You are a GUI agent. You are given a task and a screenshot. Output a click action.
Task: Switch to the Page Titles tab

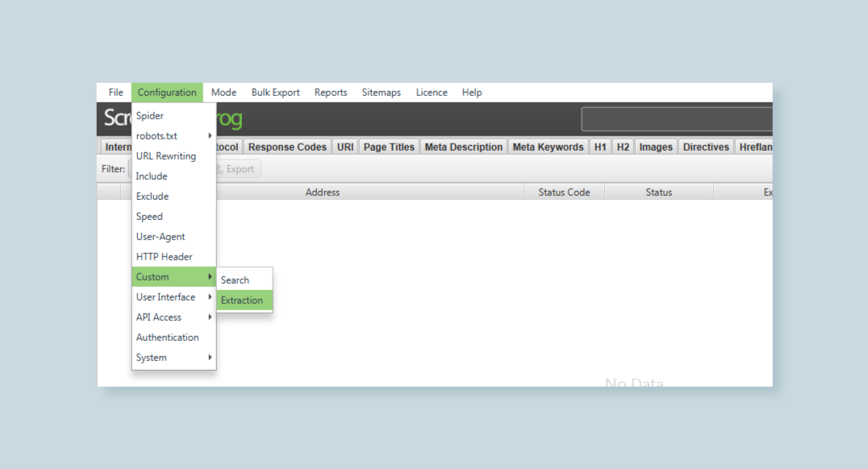pyautogui.click(x=389, y=147)
